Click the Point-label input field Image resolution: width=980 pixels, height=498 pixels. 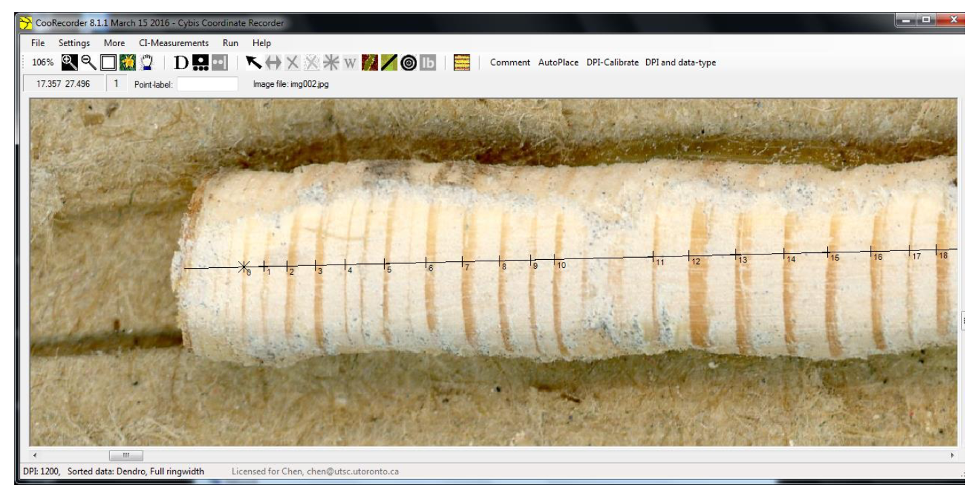click(207, 84)
